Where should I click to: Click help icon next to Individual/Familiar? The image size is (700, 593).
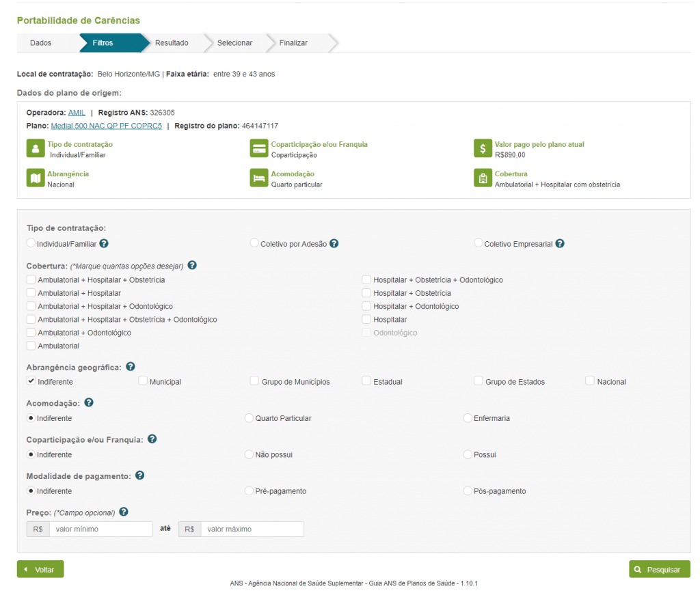(104, 243)
